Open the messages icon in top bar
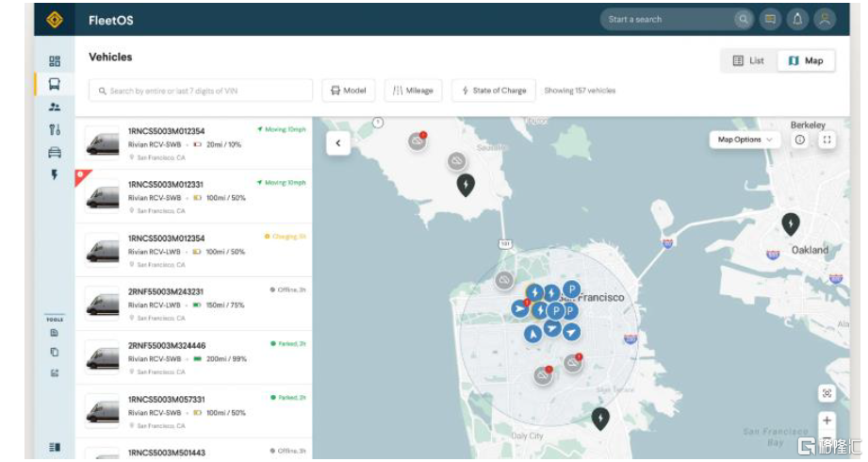 pyautogui.click(x=770, y=19)
